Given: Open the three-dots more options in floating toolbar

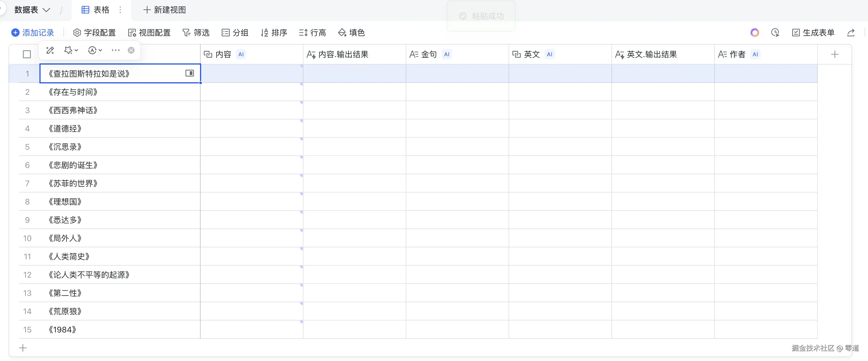Looking at the screenshot, I should [x=116, y=50].
